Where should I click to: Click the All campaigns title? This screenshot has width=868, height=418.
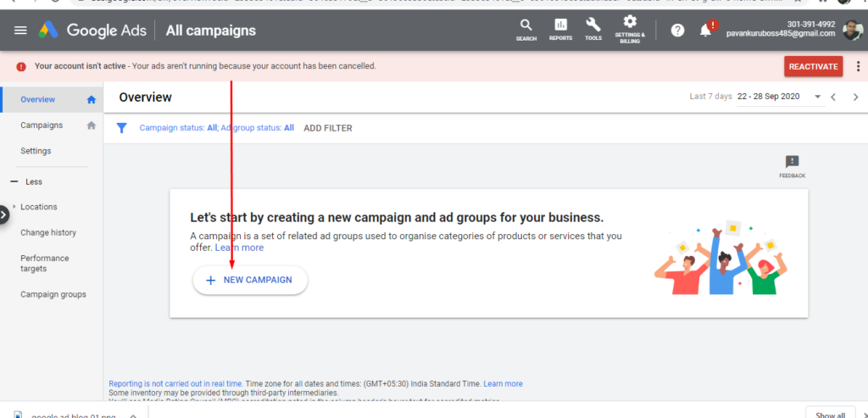(211, 31)
